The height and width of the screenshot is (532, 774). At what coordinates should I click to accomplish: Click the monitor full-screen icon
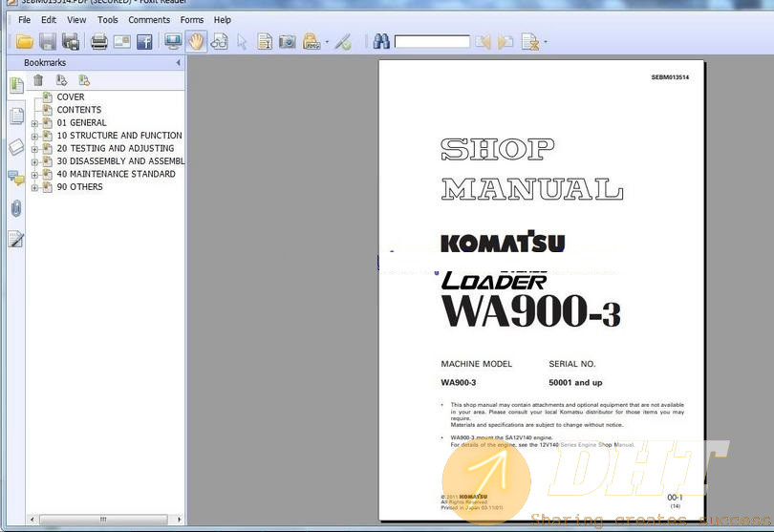pos(173,42)
